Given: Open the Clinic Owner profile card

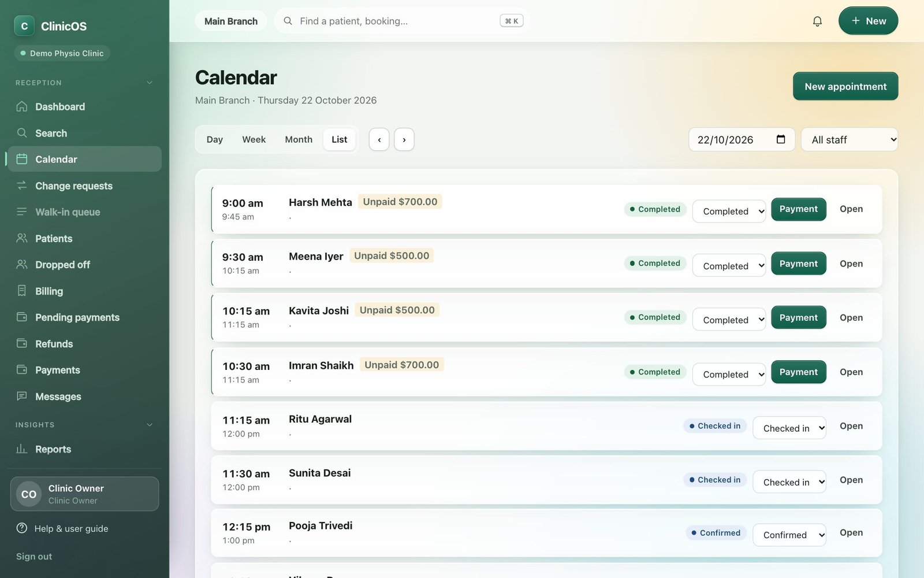Looking at the screenshot, I should click(x=84, y=494).
